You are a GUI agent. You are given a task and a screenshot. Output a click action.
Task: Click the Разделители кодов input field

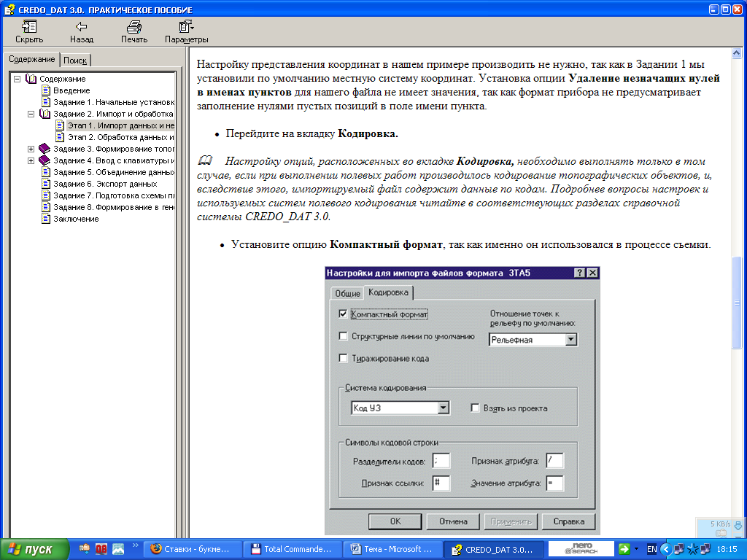[441, 461]
